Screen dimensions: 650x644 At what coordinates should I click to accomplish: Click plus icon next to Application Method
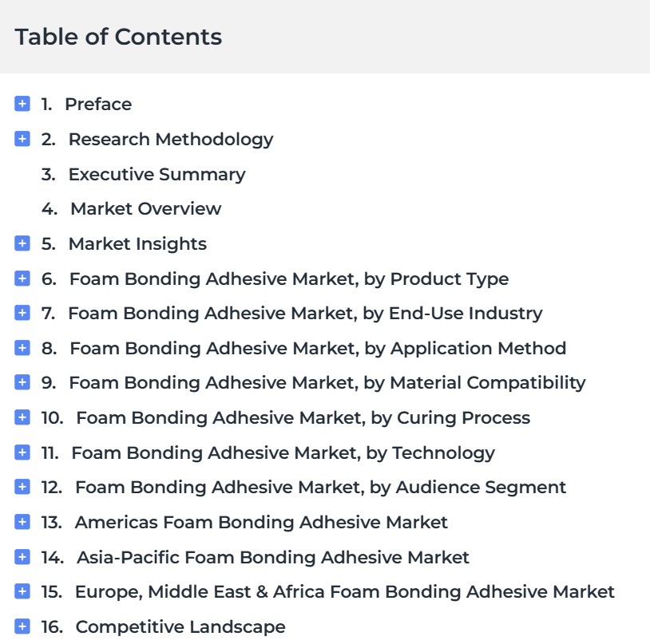[22, 348]
